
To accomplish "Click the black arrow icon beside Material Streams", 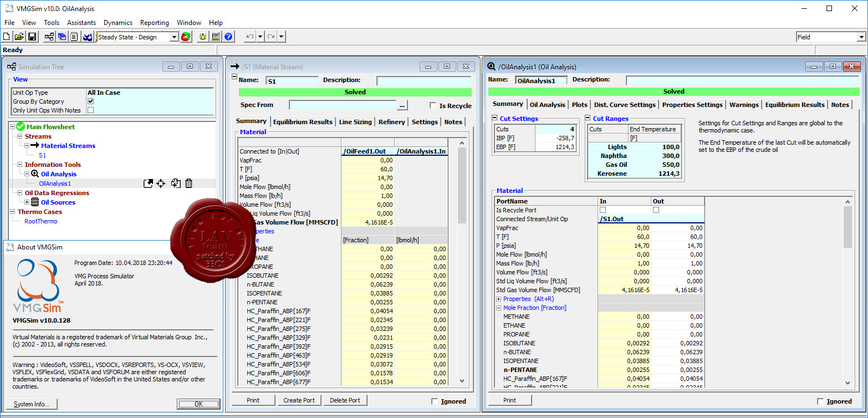I will click(34, 146).
